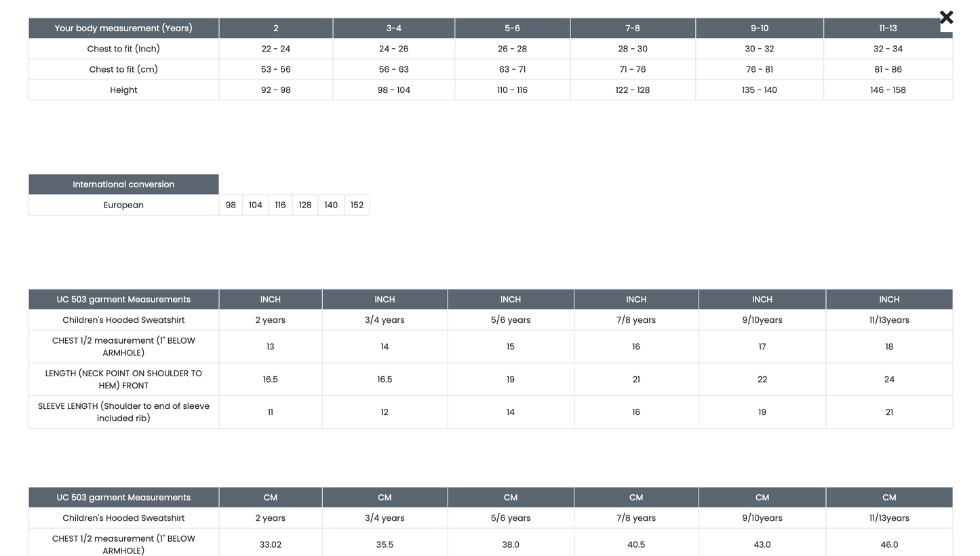Image resolution: width=980 pixels, height=556 pixels.
Task: Select European size 128
Action: point(305,205)
